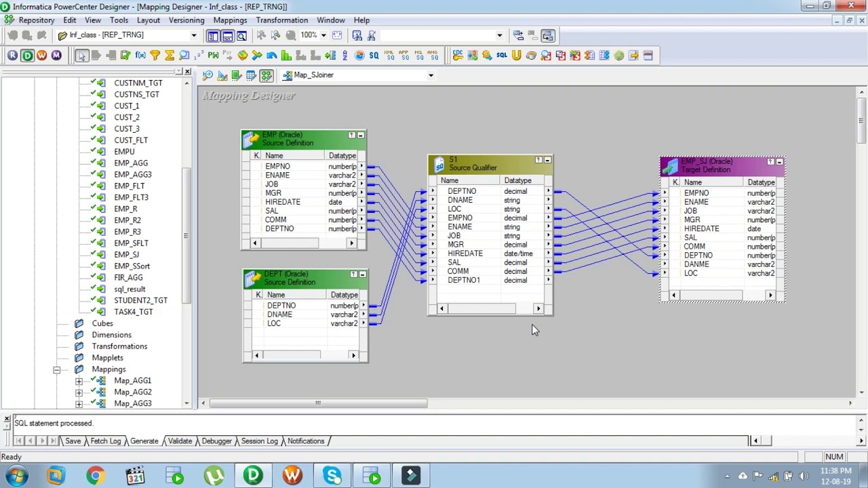Launch Workflow Monitor (M) icon

coord(56,56)
